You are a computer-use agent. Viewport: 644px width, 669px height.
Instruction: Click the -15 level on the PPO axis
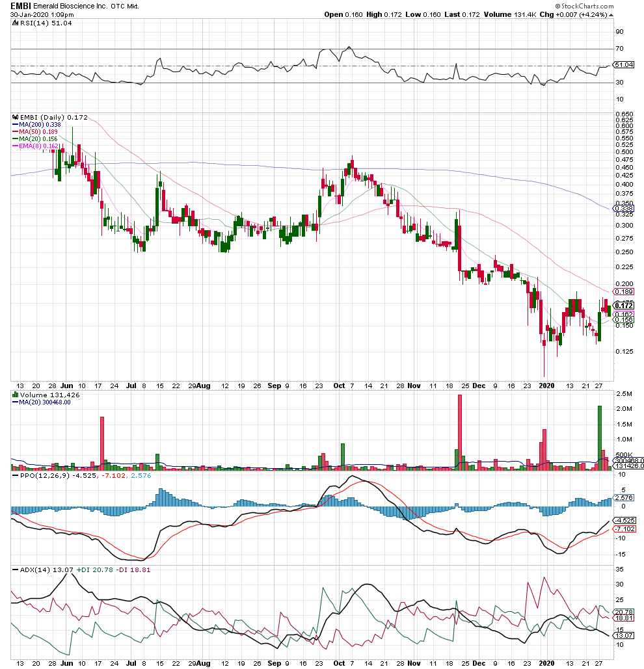(620, 555)
